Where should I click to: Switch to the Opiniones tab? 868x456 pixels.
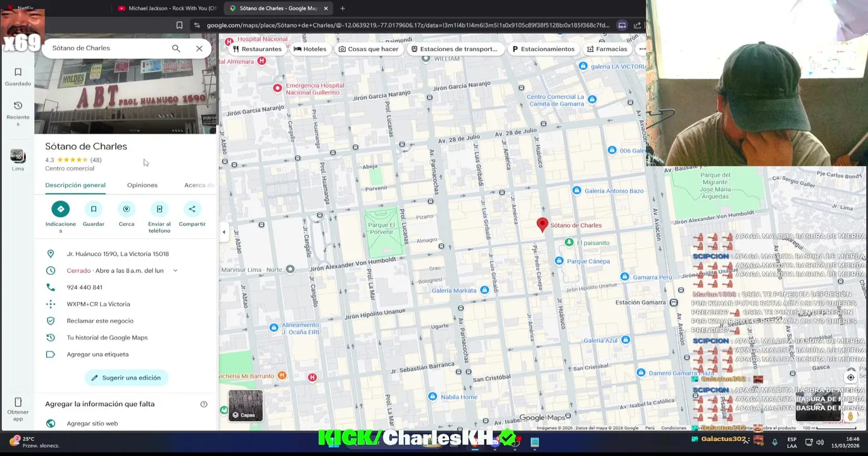tap(142, 185)
